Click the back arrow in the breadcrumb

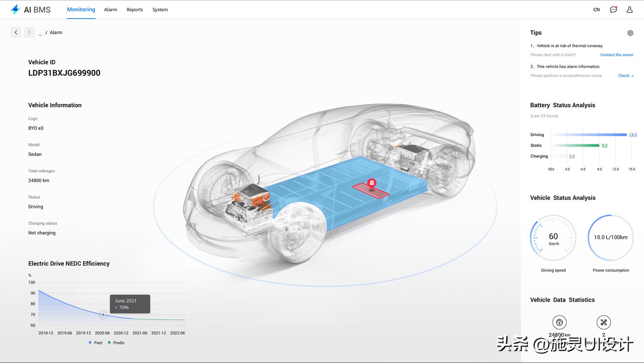[x=16, y=32]
